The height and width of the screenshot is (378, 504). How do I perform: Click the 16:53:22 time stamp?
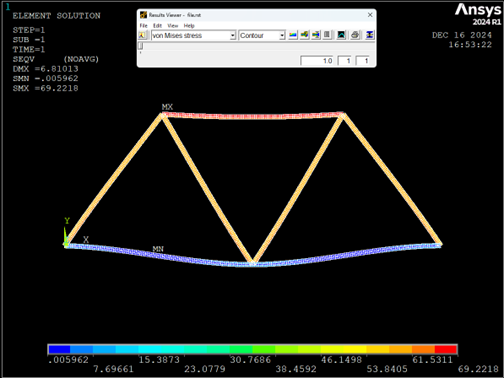coord(470,45)
